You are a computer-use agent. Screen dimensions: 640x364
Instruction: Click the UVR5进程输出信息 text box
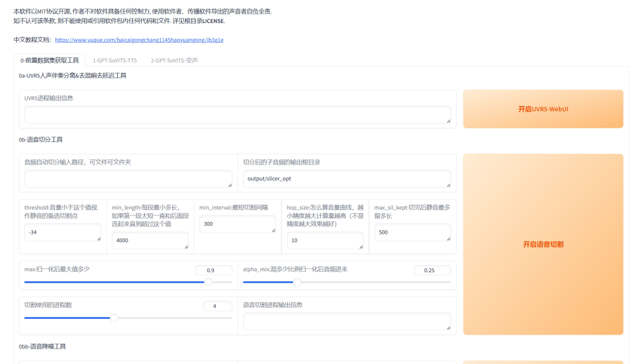[237, 115]
